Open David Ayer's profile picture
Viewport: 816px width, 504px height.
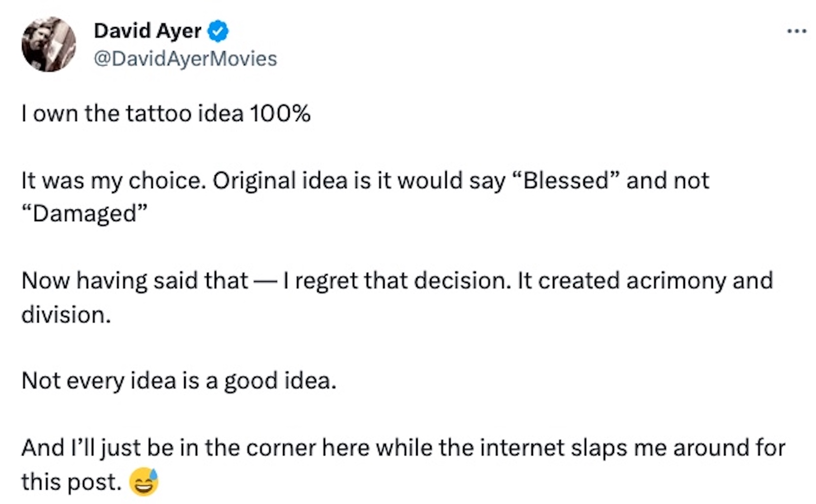click(x=49, y=44)
